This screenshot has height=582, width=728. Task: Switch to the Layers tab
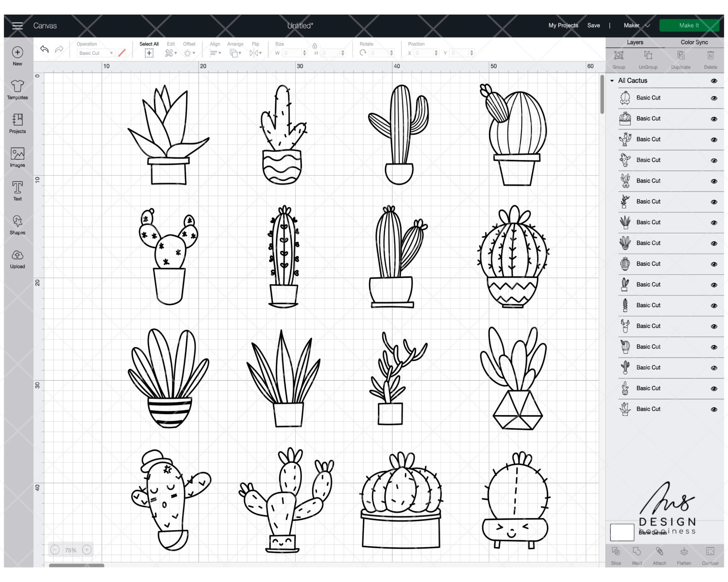coord(635,42)
